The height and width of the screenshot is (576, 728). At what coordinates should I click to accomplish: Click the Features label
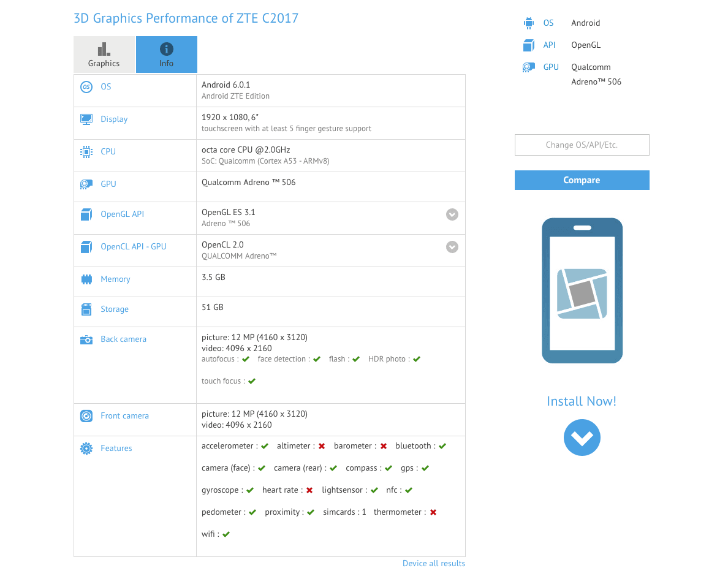click(x=116, y=449)
